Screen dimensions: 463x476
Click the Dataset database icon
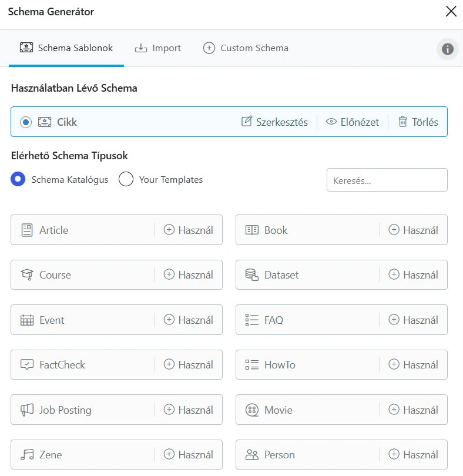pyautogui.click(x=252, y=275)
